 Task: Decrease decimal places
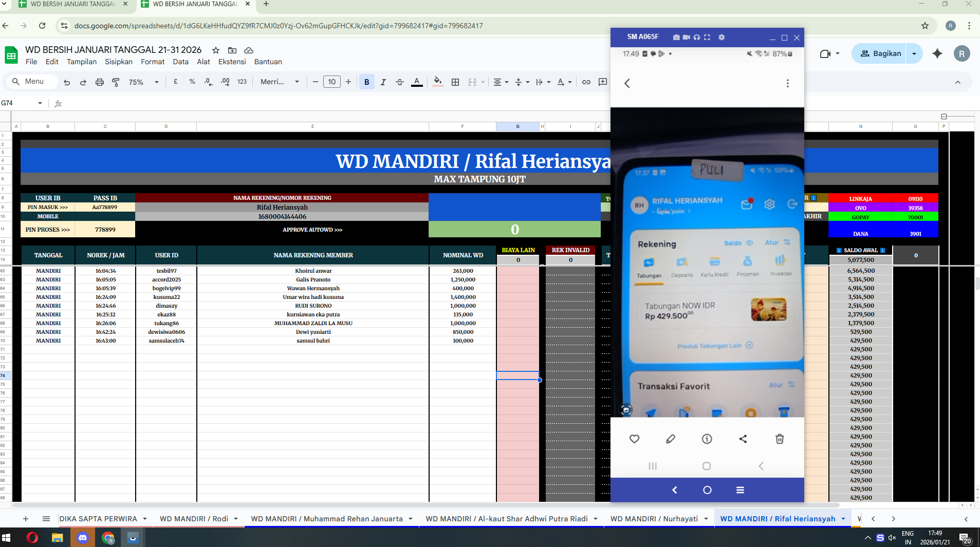pyautogui.click(x=208, y=82)
